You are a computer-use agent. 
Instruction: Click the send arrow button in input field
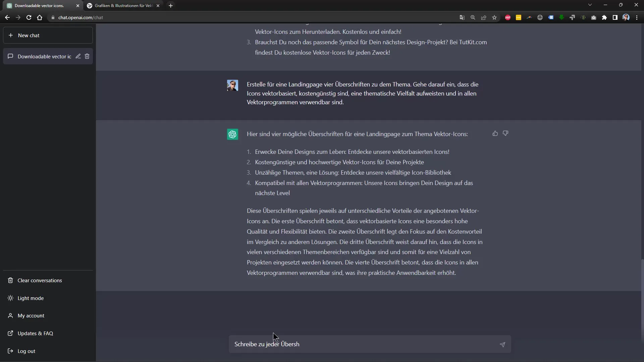pos(502,344)
